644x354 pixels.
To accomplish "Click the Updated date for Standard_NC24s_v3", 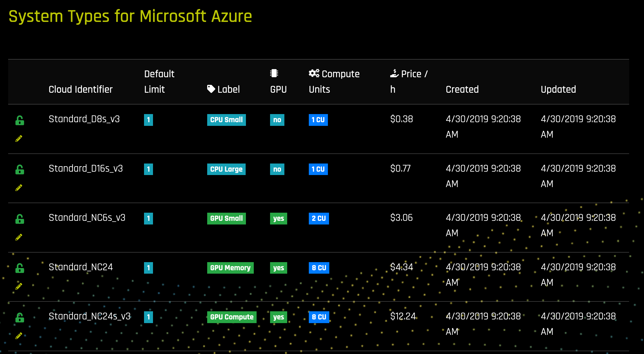I will pyautogui.click(x=578, y=324).
